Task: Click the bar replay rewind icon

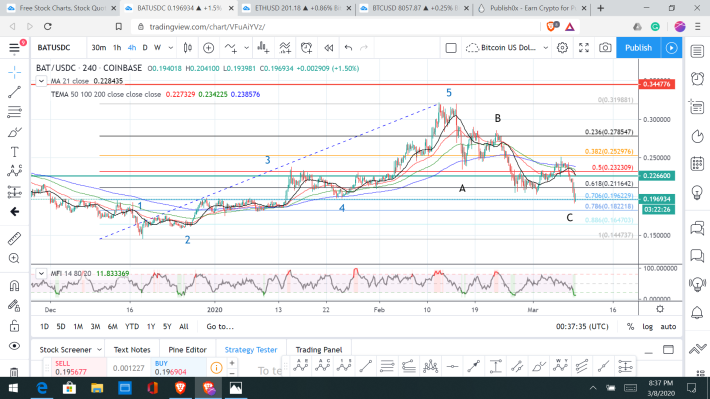Action: pos(329,48)
